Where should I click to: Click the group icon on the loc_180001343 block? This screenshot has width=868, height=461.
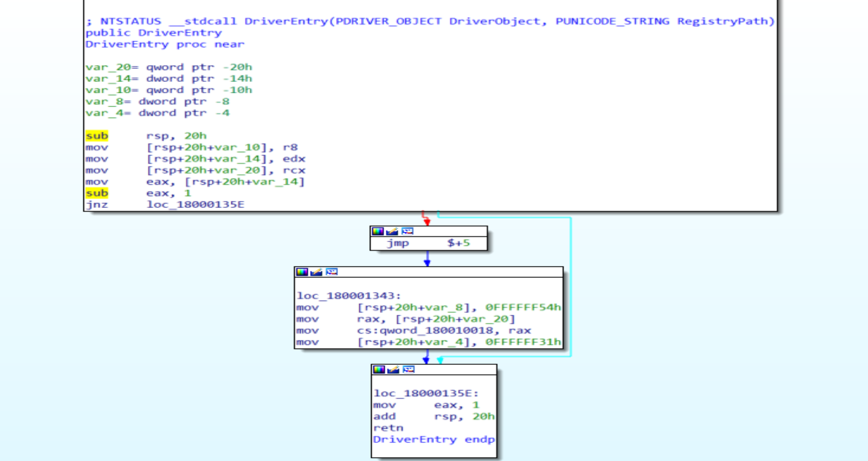click(332, 272)
